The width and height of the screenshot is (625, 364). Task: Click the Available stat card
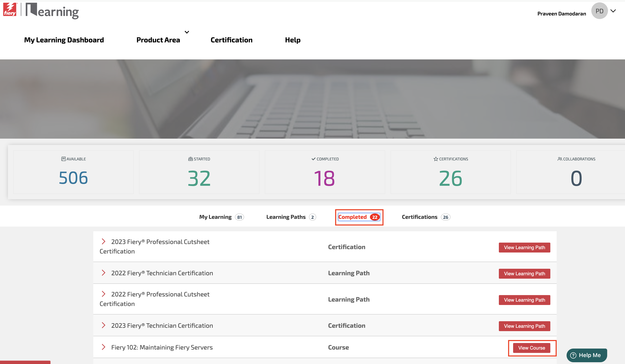(x=73, y=172)
